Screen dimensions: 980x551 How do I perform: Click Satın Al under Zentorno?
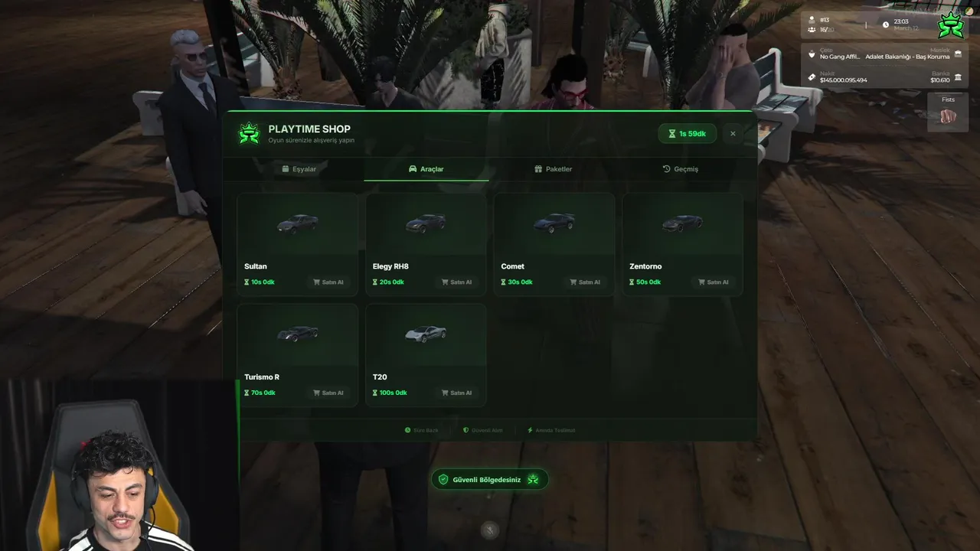(x=714, y=282)
